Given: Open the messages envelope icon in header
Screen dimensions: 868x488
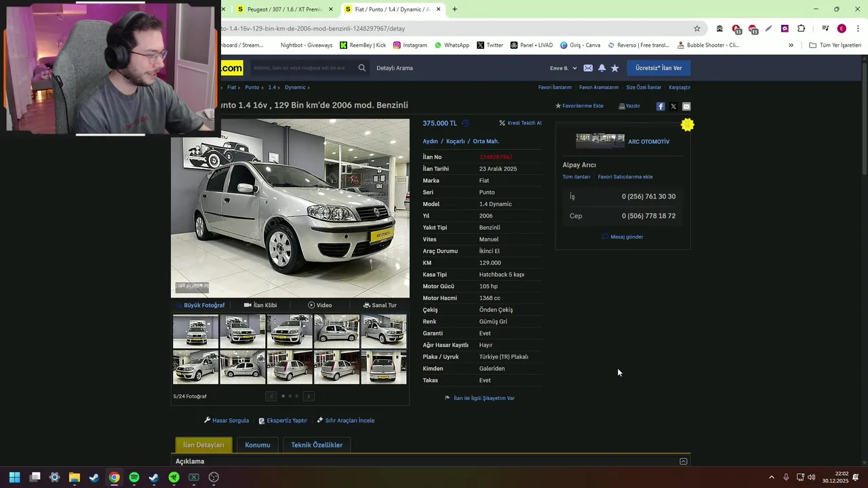Looking at the screenshot, I should click(x=588, y=68).
